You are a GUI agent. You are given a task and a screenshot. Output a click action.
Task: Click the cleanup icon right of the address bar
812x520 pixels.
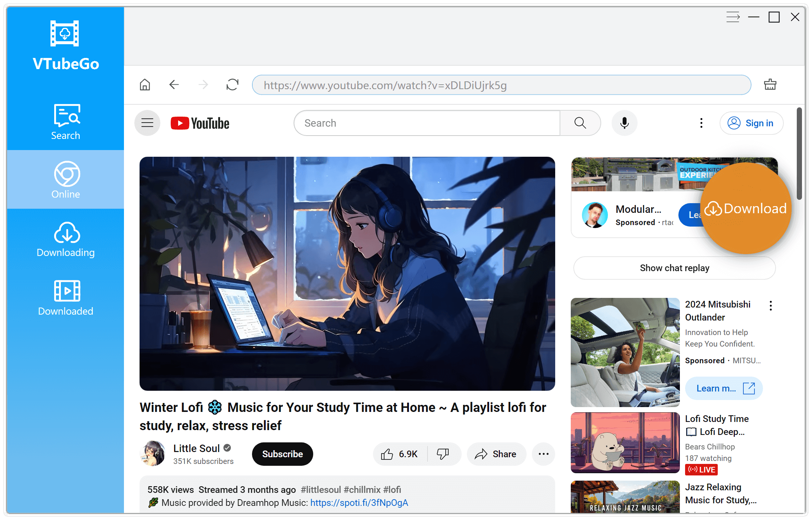[x=770, y=85]
